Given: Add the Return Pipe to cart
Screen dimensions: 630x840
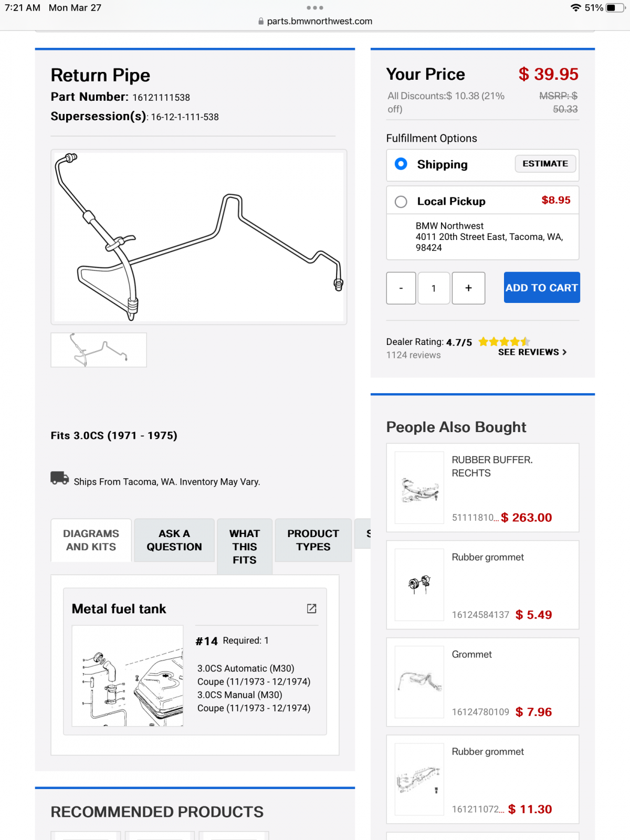Looking at the screenshot, I should point(542,288).
